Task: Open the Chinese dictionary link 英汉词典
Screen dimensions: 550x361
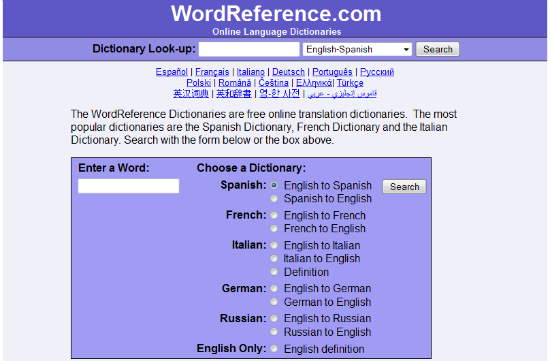Action: (x=191, y=94)
